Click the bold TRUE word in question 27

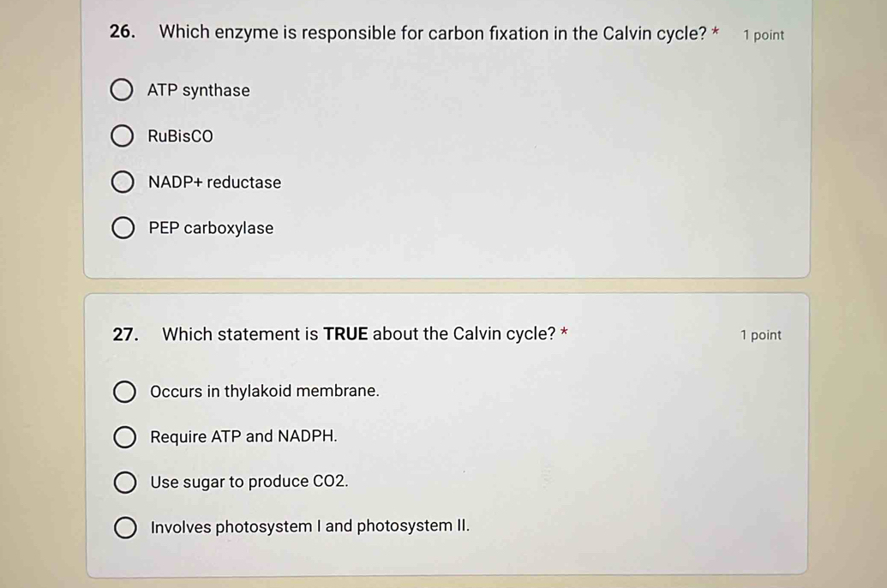click(344, 333)
